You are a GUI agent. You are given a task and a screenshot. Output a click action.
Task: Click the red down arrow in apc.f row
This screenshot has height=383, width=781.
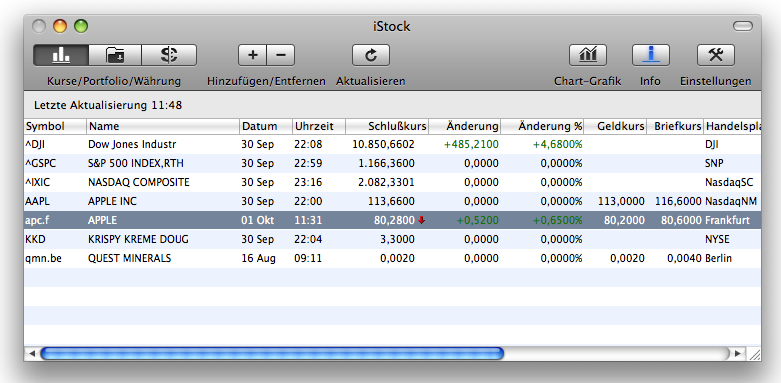click(421, 220)
